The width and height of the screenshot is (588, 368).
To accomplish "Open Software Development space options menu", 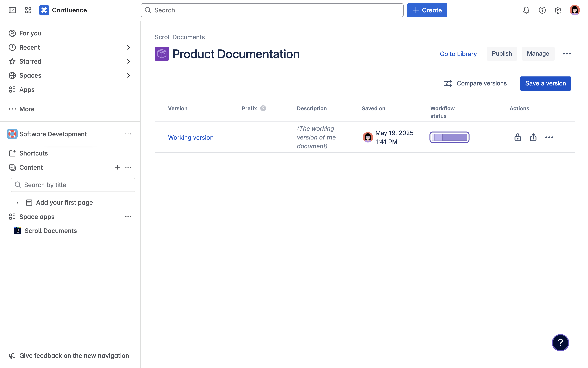I will point(128,134).
